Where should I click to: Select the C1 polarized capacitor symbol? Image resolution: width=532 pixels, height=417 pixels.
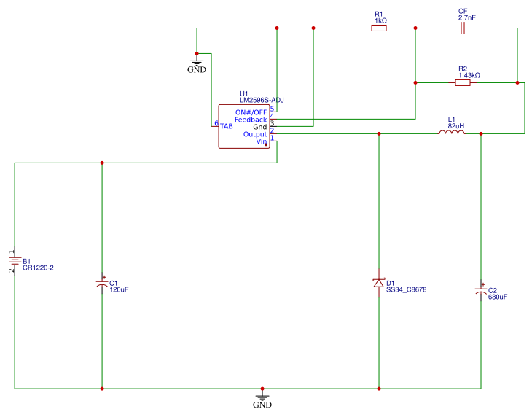102,282
